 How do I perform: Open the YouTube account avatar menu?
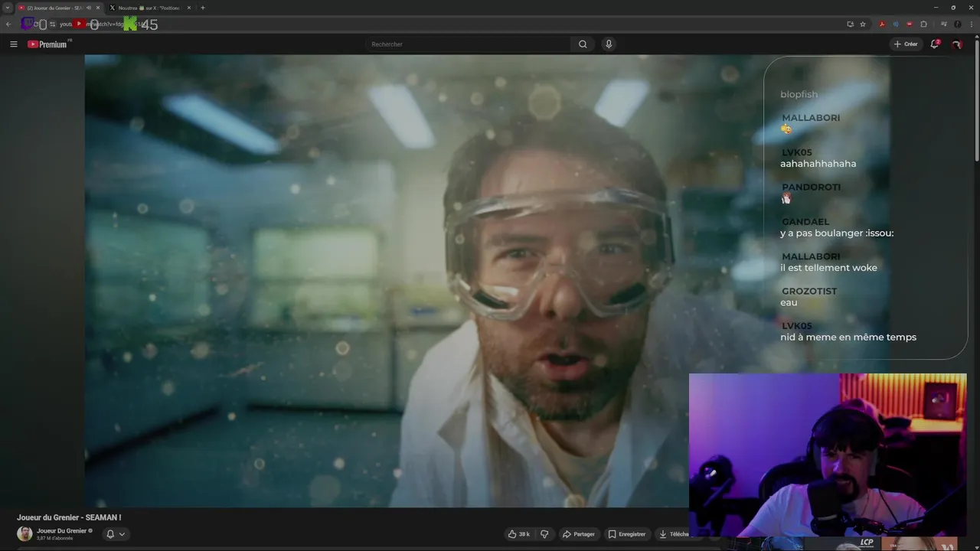[x=956, y=44]
